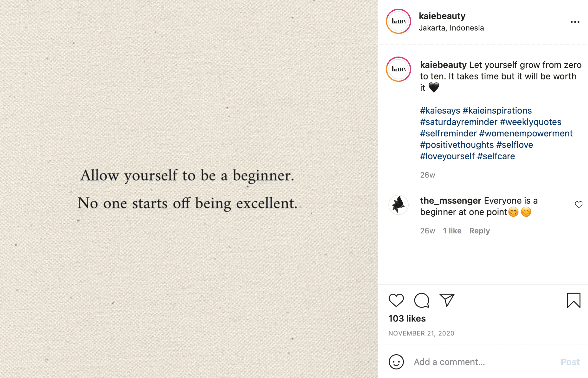The height and width of the screenshot is (378, 588).
Task: Open the #selfcare hashtag
Action: click(496, 156)
